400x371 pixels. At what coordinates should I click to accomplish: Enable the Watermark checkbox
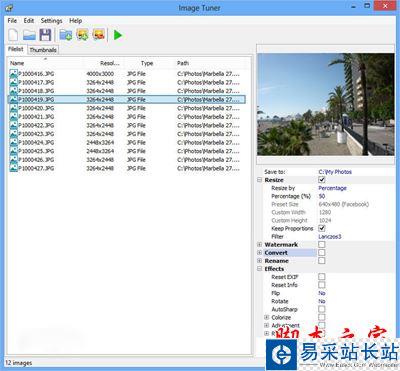[x=322, y=244]
